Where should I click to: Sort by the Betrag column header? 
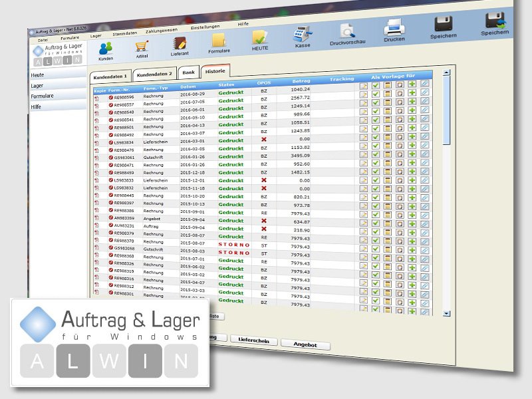click(x=301, y=81)
